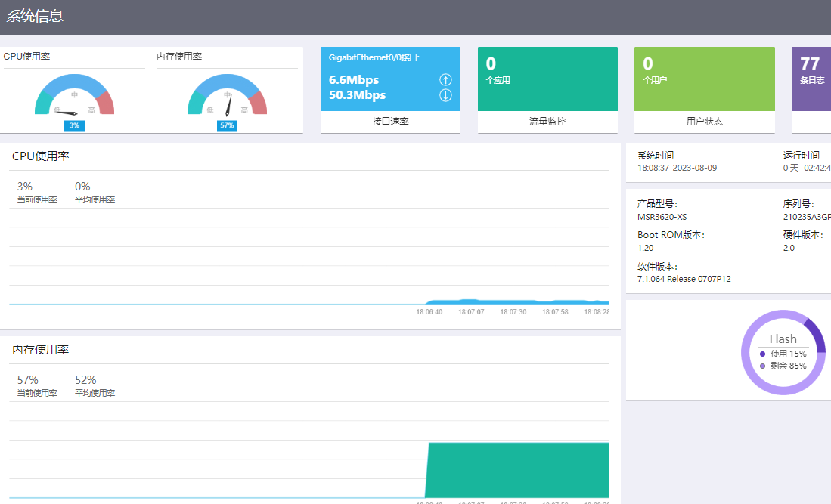
Task: Click the green 0 个应用 tile
Action: click(x=547, y=79)
